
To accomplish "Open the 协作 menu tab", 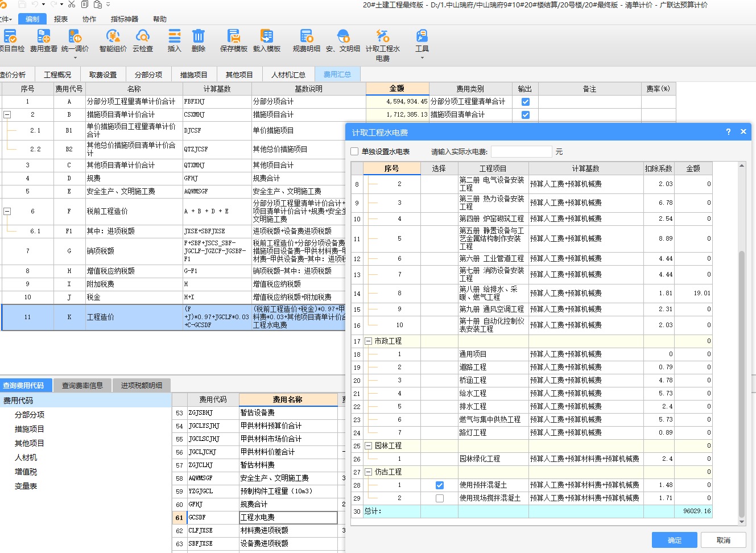I will [89, 19].
